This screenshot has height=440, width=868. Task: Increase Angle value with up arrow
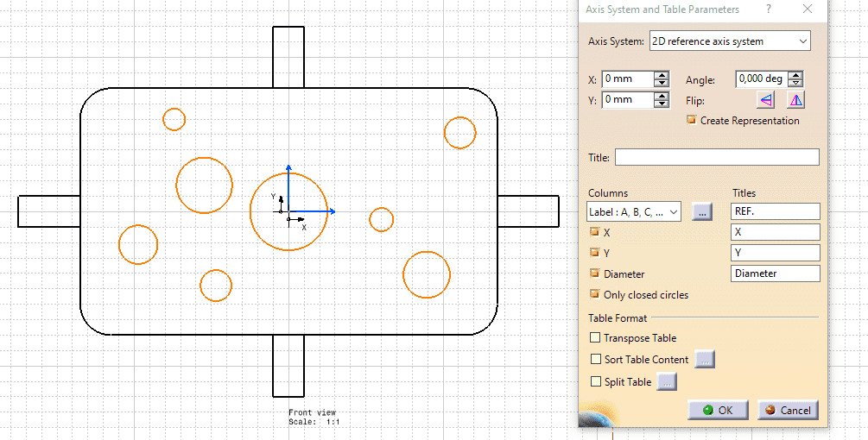(795, 75)
